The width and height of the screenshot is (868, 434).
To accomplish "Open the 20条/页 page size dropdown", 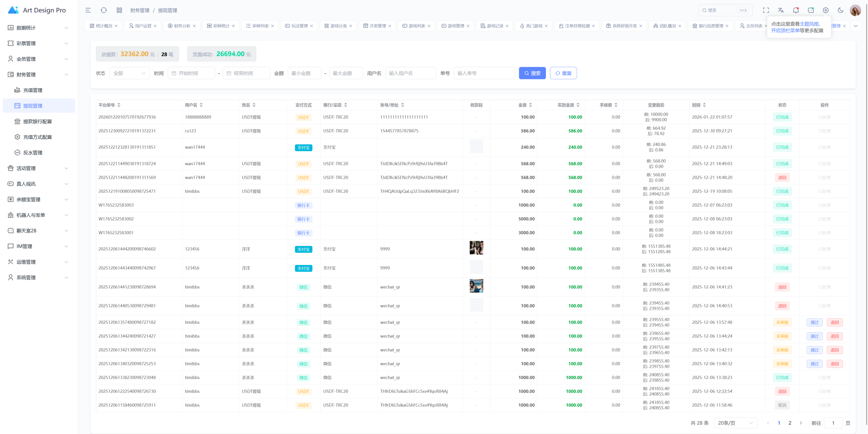I will [735, 423].
